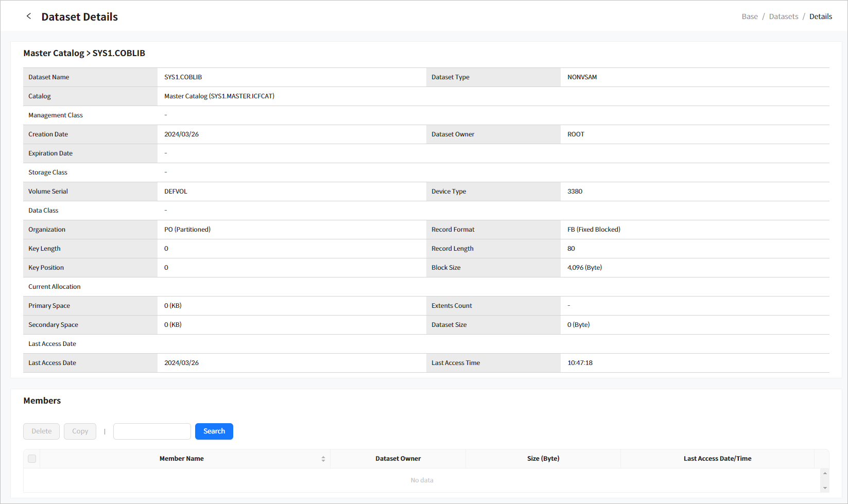Go to Base in the breadcrumb
Image resolution: width=848 pixels, height=504 pixels.
(749, 16)
